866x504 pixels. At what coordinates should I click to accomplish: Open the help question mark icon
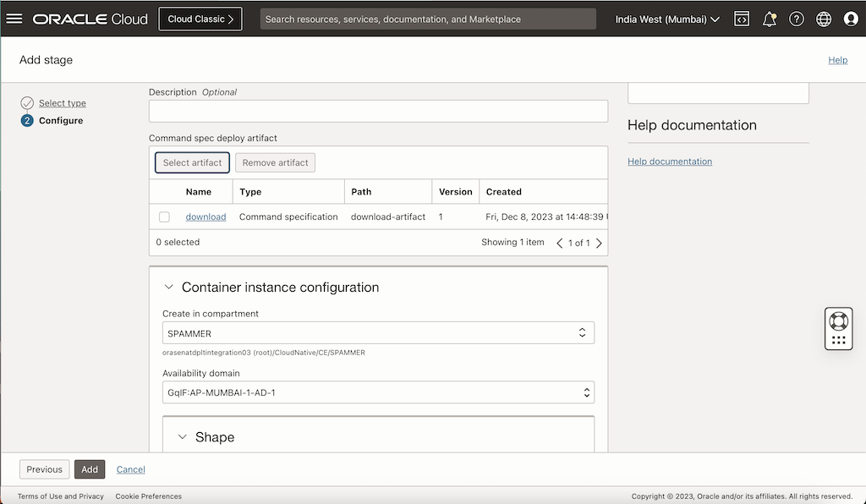click(796, 18)
